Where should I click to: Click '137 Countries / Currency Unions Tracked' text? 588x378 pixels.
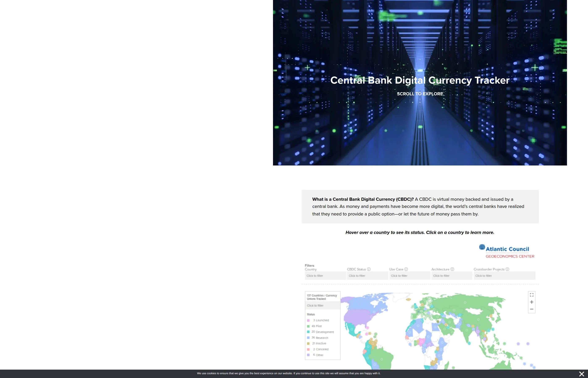tap(322, 297)
